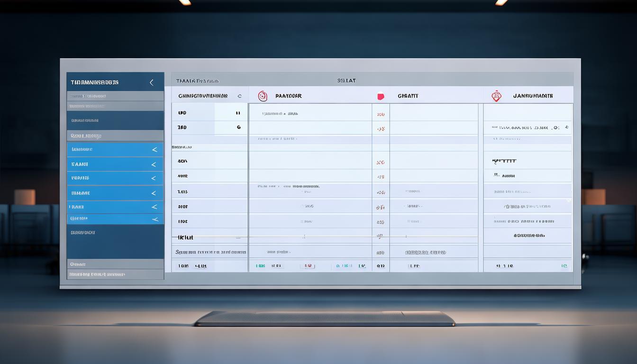This screenshot has height=364, width=637.
Task: Select the TAAAK tab at the table's top left
Action: pyautogui.click(x=197, y=81)
